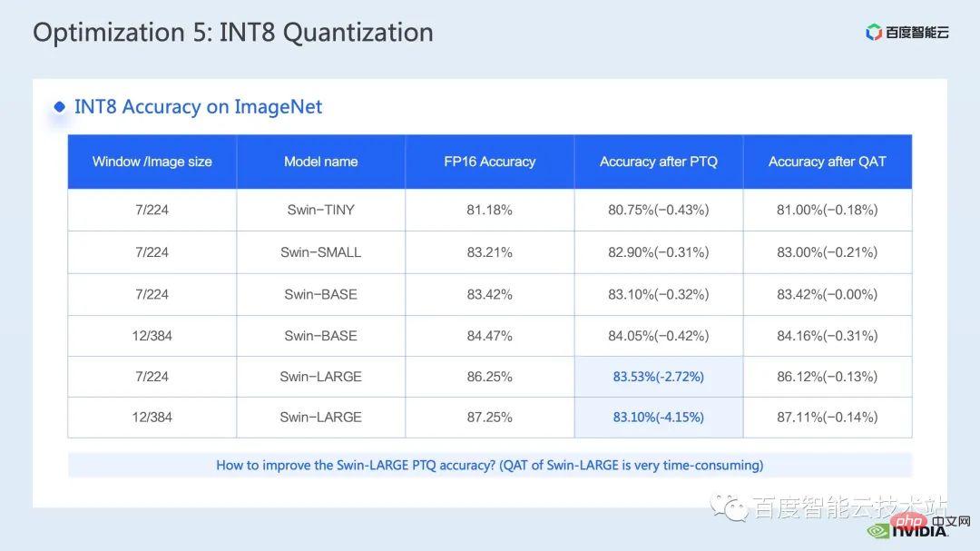Select the Model name column header

point(320,162)
